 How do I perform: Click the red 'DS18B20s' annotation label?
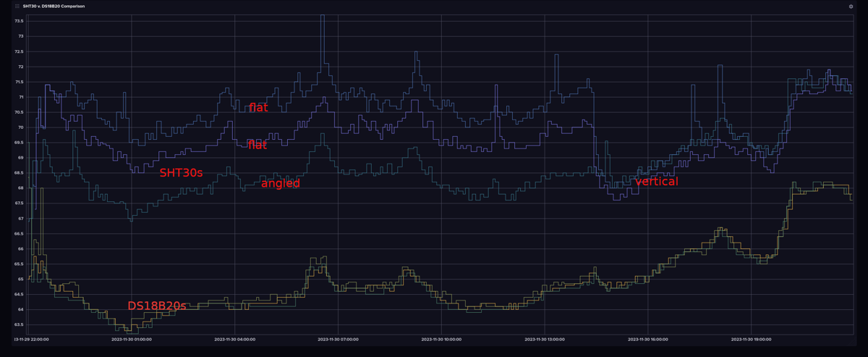pos(156,306)
